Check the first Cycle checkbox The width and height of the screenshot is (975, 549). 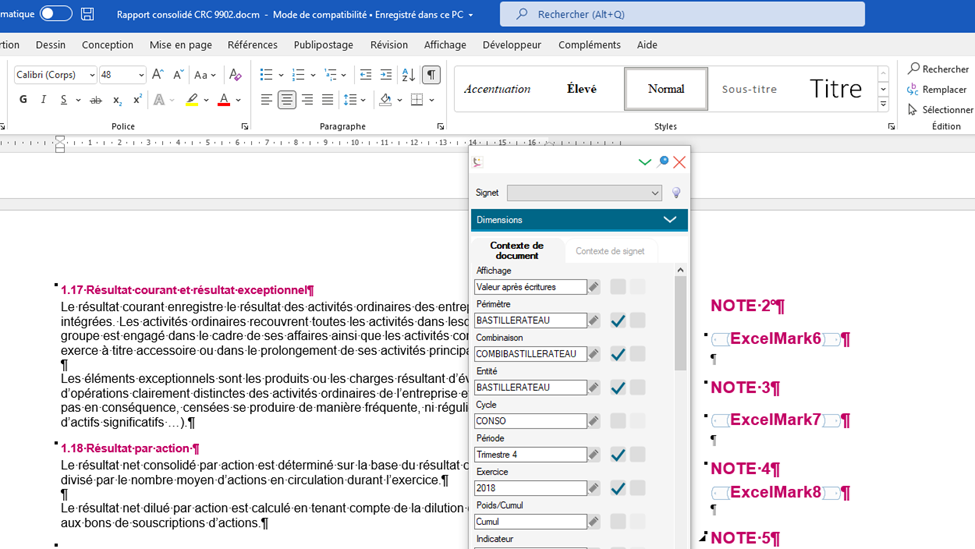pos(617,421)
